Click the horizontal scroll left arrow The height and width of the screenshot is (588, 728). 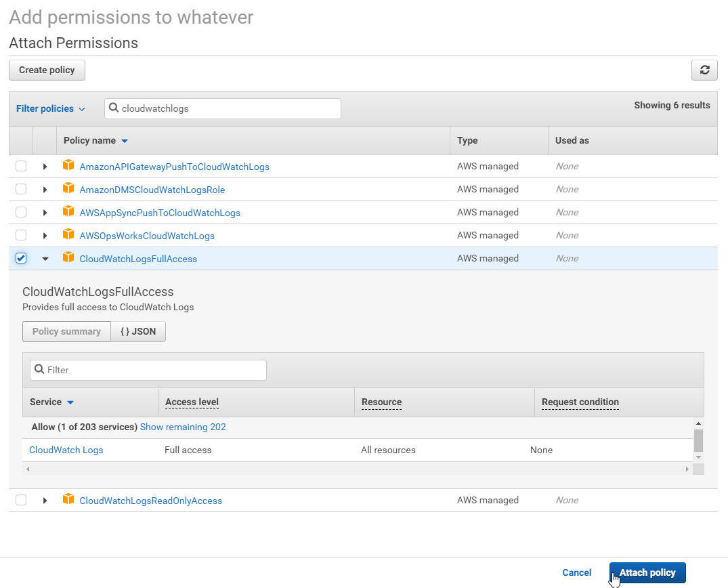(x=28, y=469)
